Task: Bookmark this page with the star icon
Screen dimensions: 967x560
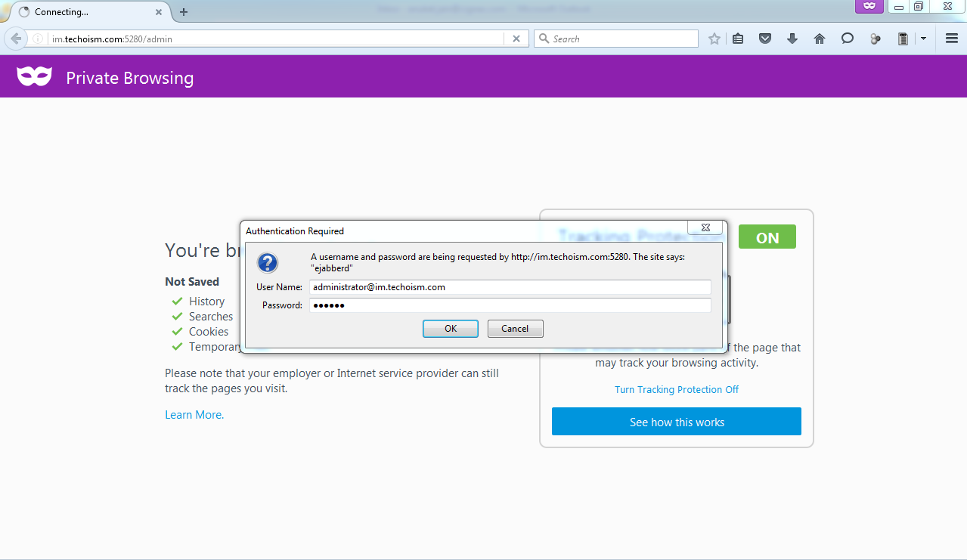Action: click(714, 39)
